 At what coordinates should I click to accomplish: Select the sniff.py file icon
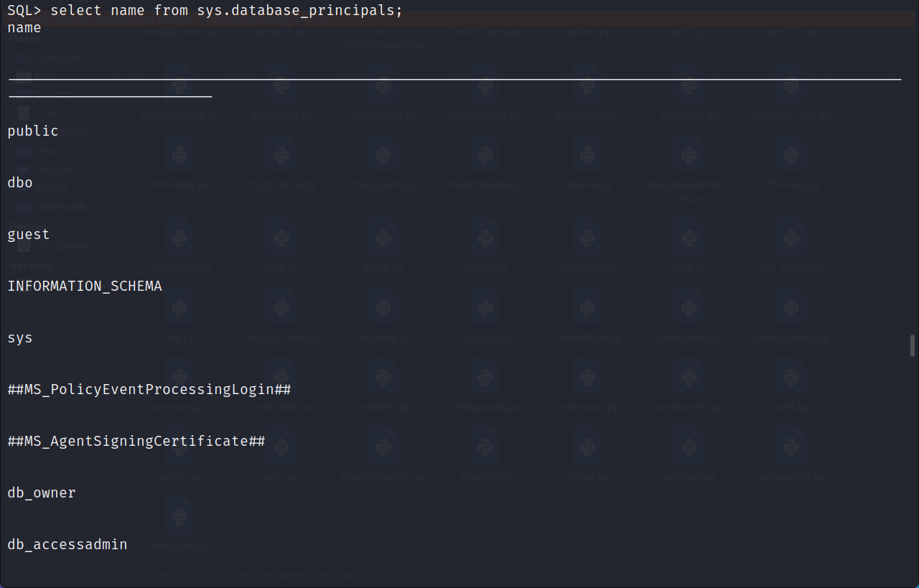[x=791, y=376]
